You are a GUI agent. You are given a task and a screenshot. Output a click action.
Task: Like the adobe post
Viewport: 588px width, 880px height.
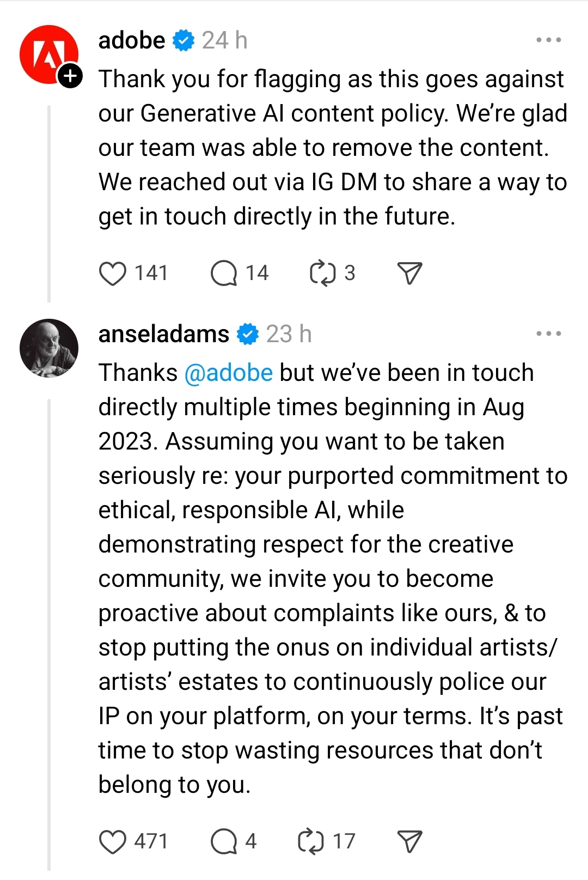coord(113,274)
